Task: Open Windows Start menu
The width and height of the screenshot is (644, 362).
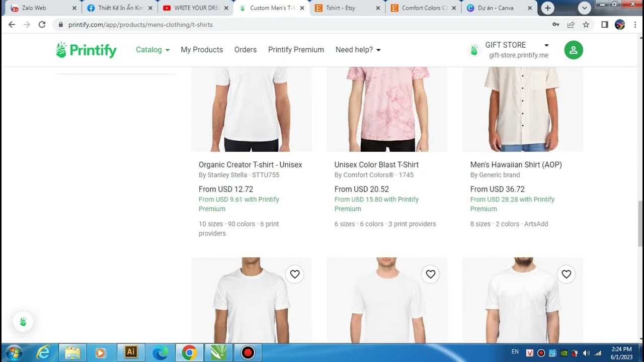Action: pos(13,352)
